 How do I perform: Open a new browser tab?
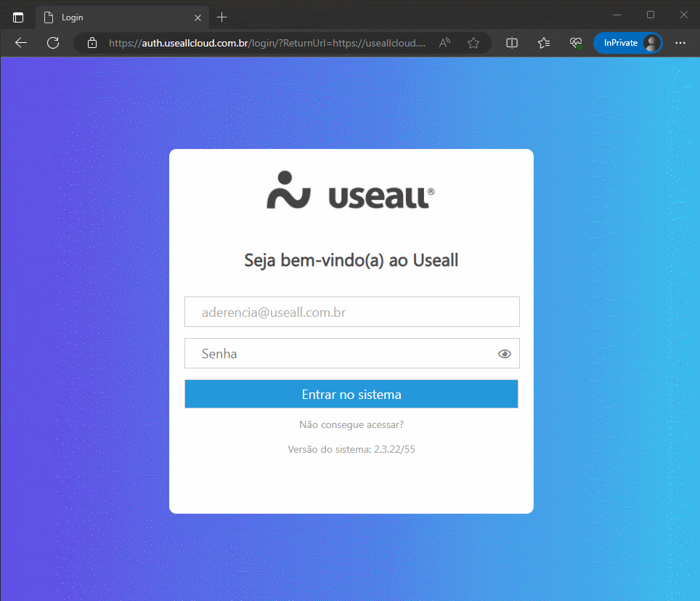click(222, 17)
